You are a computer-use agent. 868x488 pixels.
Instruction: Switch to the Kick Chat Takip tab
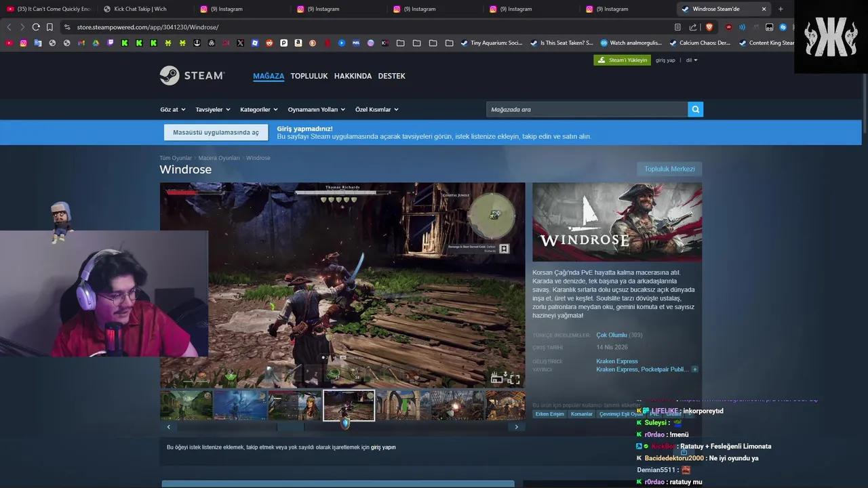point(144,9)
